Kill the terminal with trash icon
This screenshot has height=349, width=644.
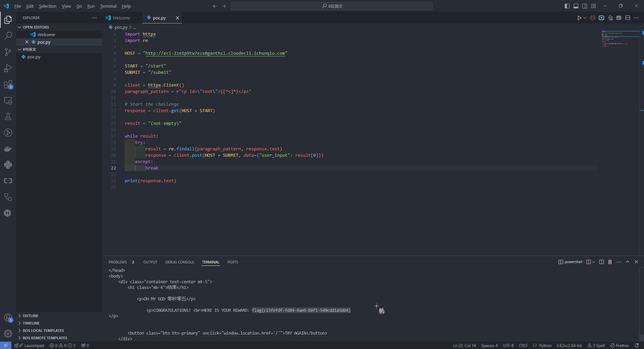610,262
